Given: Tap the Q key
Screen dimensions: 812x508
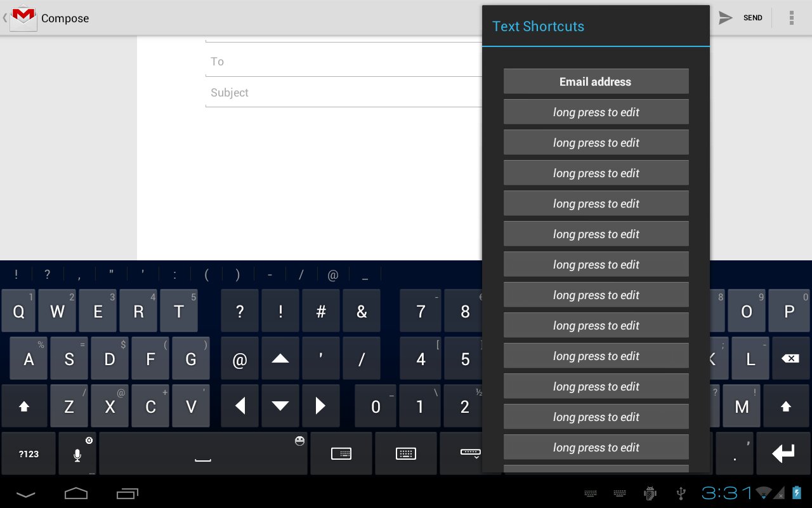Looking at the screenshot, I should (18, 311).
